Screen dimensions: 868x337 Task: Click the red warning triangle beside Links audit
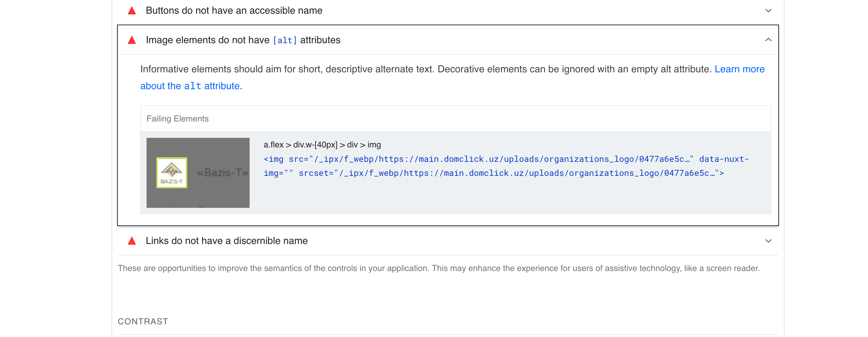point(132,241)
